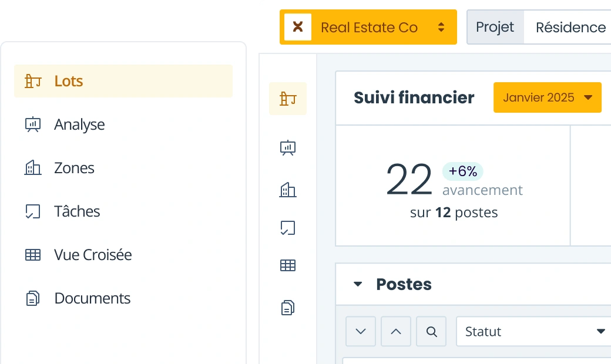The width and height of the screenshot is (611, 364).
Task: Open the Janvier 2025 month dropdown
Action: pos(548,97)
